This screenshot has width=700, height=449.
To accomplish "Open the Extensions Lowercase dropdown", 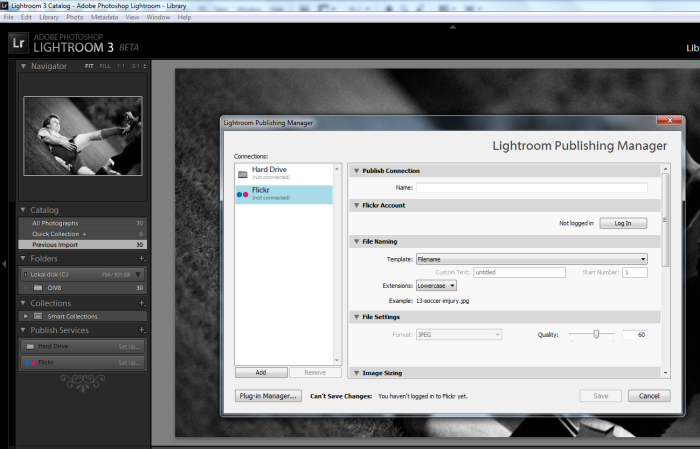I will pos(436,286).
